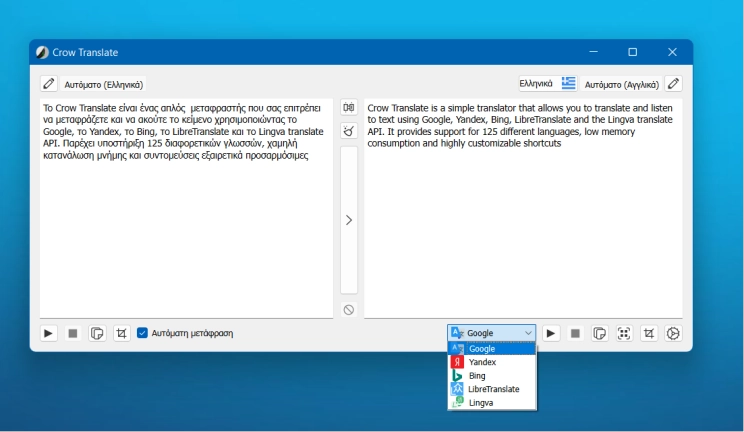Select the Αυτόματο (Αγγλικά) target language button
The height and width of the screenshot is (432, 744).
[621, 85]
